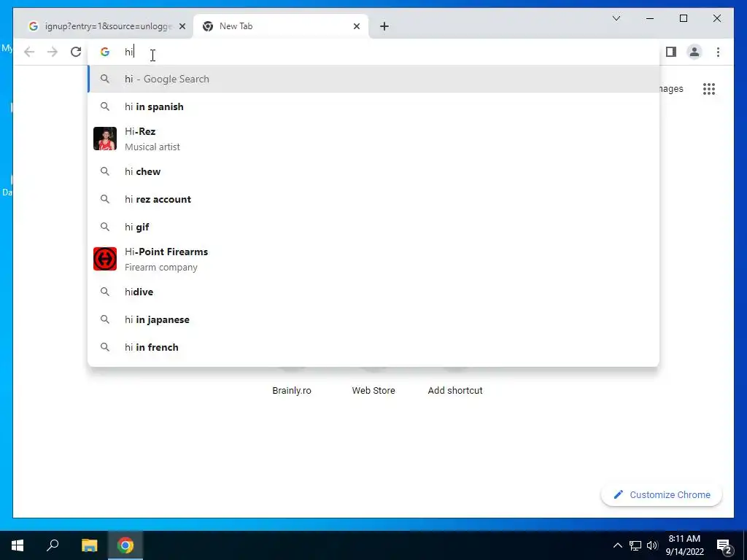Open the Chrome profile avatar
Viewport: 747px width, 560px height.
pos(694,52)
